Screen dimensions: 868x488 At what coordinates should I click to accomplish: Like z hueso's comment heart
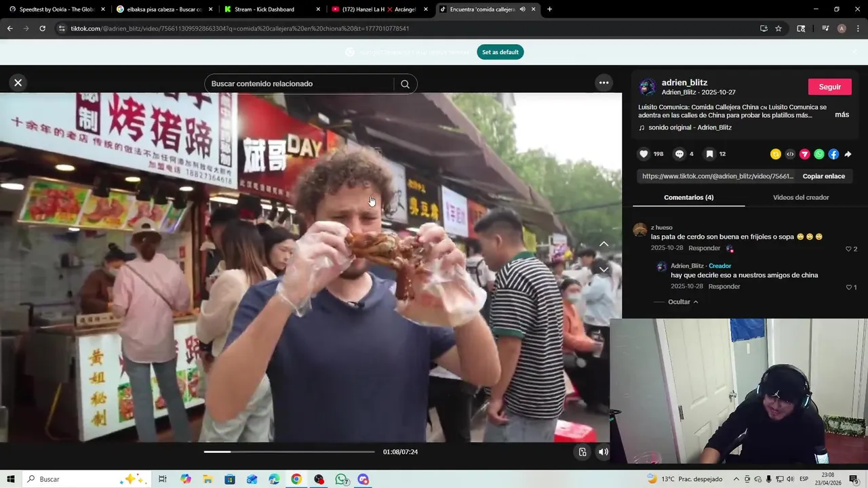[x=848, y=249]
